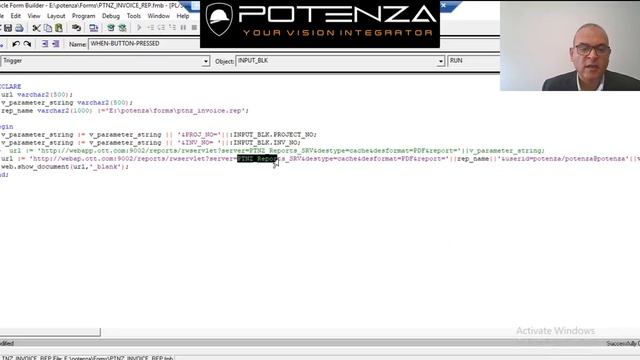Click the Redo arrow icon

tap(27, 44)
